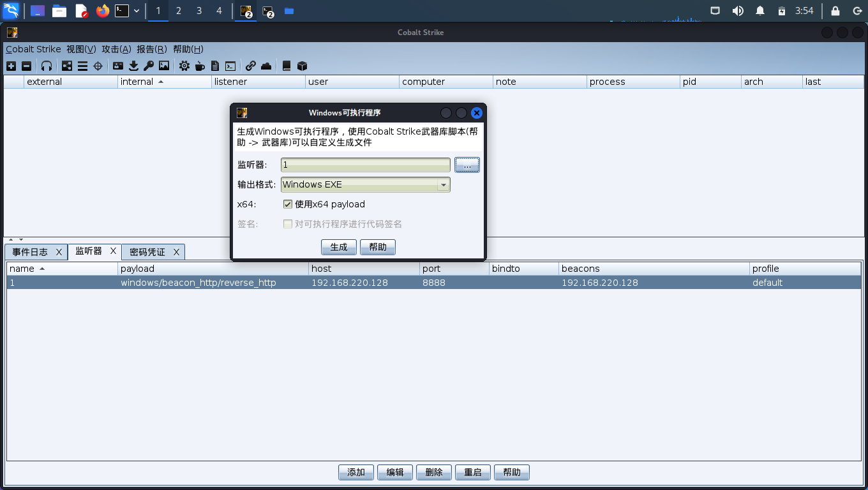This screenshot has width=868, height=490.
Task: Launch Firefox from the top panel
Action: [x=103, y=10]
